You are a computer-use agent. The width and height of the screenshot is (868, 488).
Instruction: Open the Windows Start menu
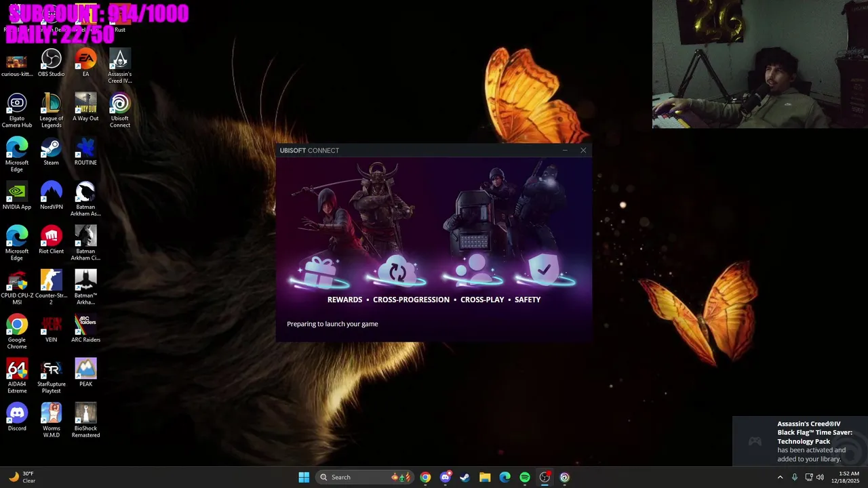[304, 477]
